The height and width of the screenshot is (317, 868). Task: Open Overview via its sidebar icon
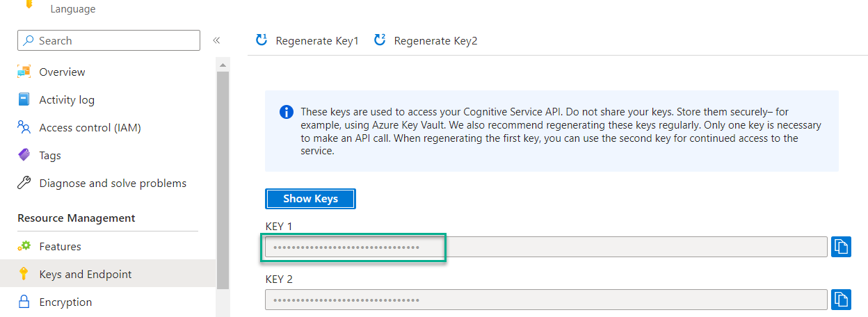(24, 72)
